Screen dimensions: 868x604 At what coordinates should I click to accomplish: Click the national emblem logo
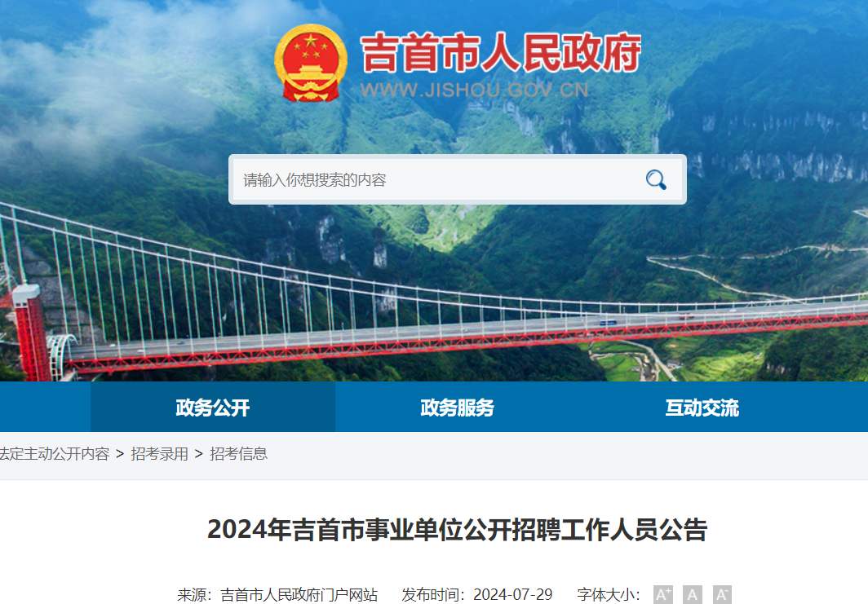(x=311, y=63)
